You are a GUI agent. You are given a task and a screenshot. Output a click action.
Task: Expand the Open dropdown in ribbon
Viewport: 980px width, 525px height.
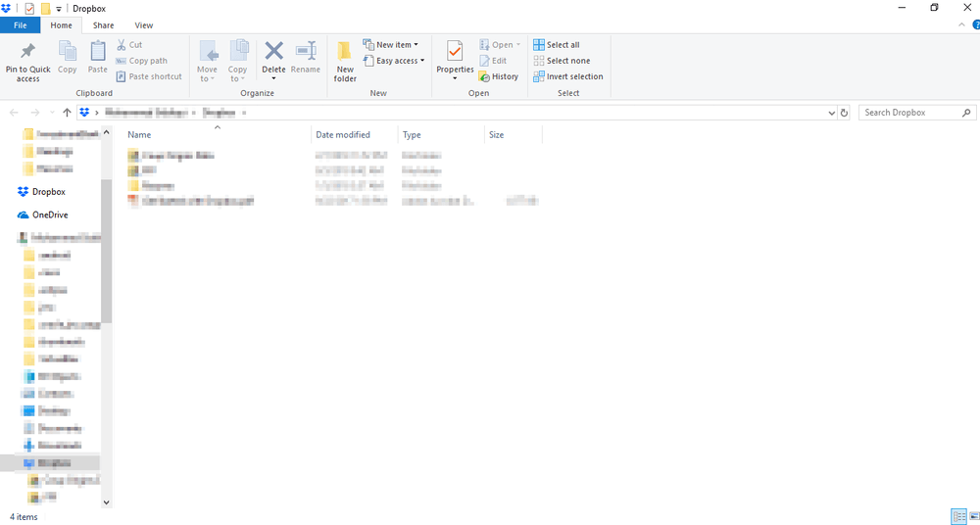500,45
